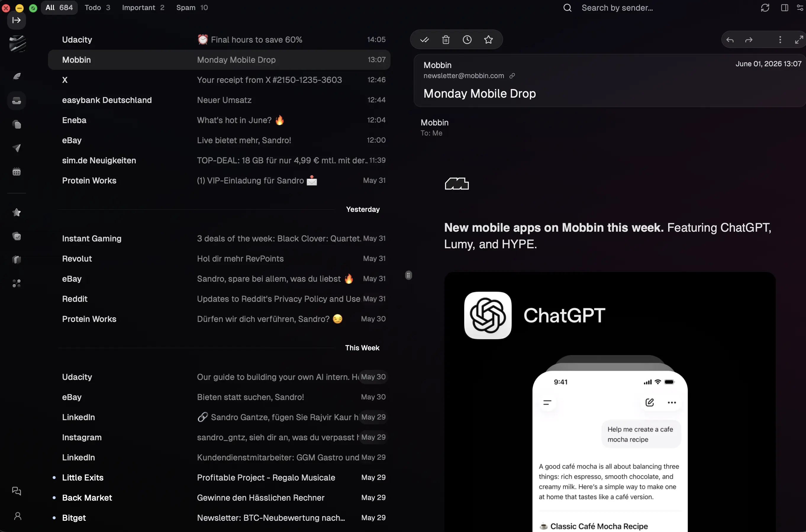Open the X receipt #2150-1235-3603 email
This screenshot has height=532, width=806.
(219, 80)
